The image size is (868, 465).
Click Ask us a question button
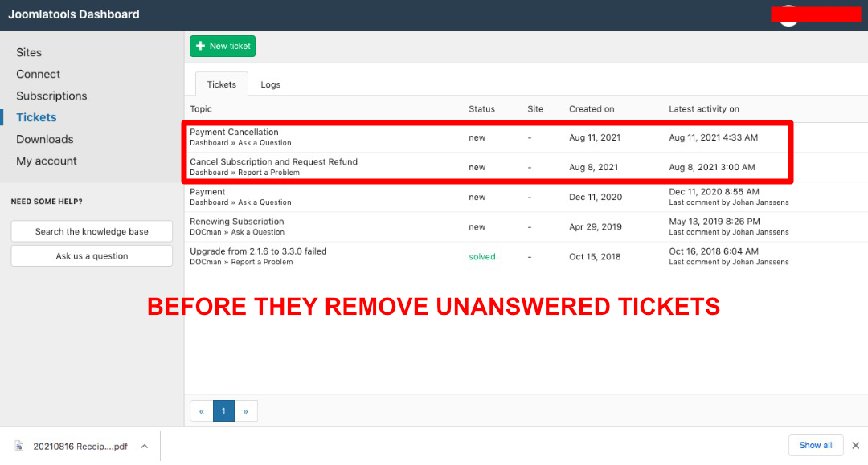[x=92, y=256]
